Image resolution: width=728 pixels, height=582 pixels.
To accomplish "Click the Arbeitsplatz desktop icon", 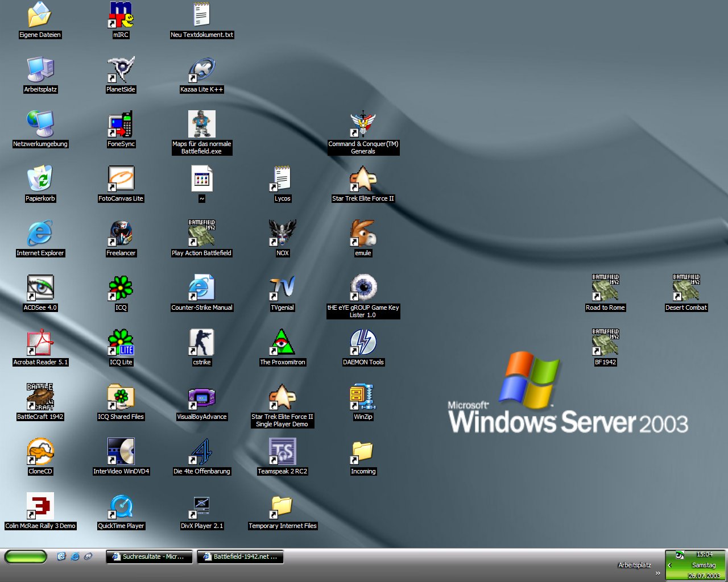I will pos(40,70).
